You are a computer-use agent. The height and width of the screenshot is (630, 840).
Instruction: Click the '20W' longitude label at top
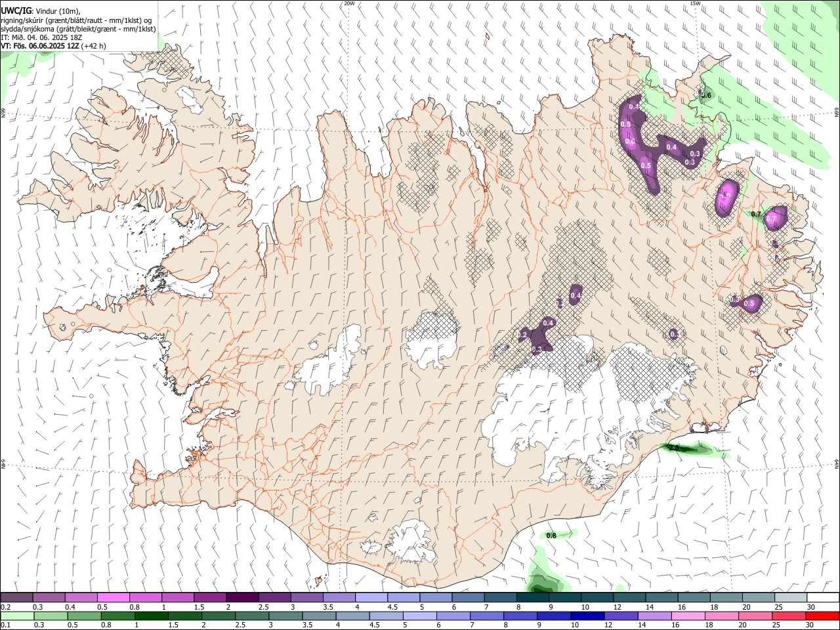pyautogui.click(x=349, y=3)
